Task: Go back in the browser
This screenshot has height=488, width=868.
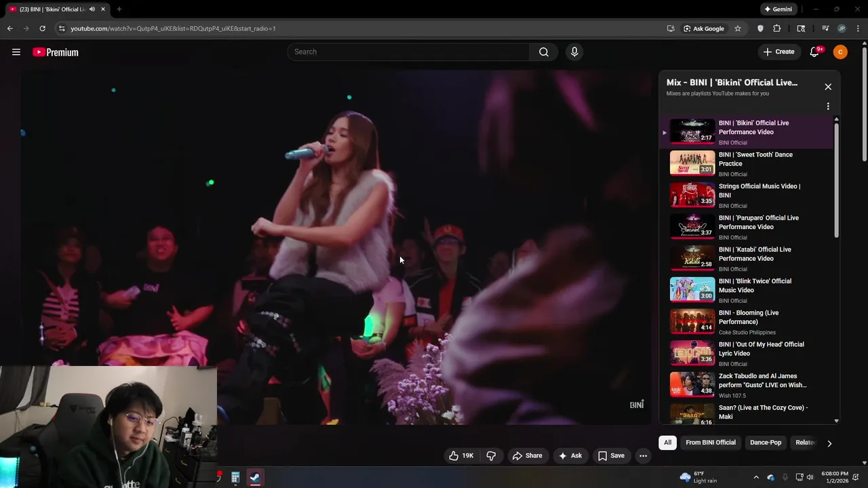Action: pos(10,28)
